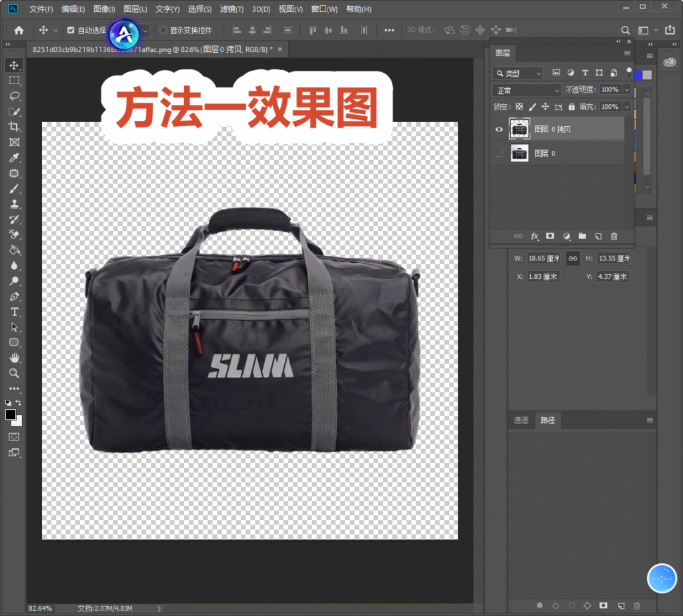Viewport: 683px width, 616px height.
Task: Open the blend mode 正常 dropdown
Action: pyautogui.click(x=526, y=90)
